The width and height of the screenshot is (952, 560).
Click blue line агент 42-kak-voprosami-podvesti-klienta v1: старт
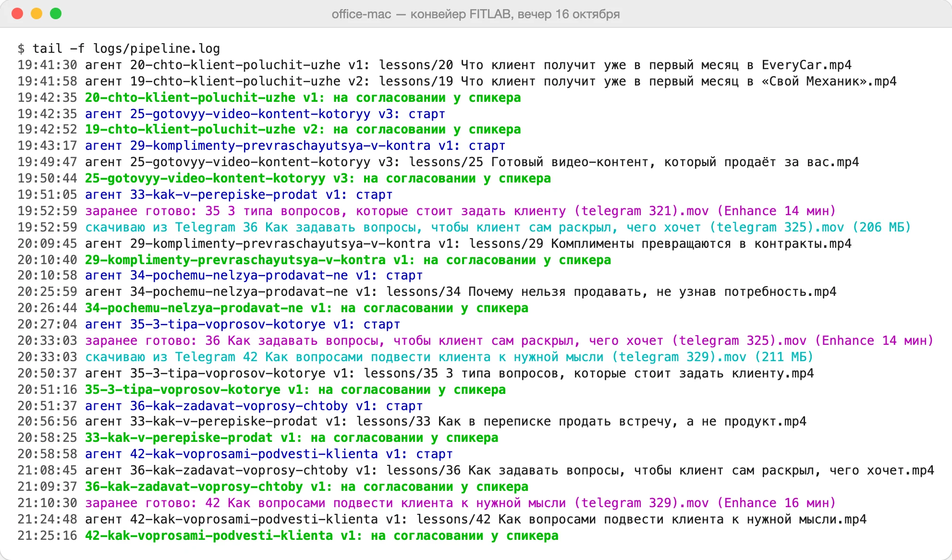coord(235,454)
